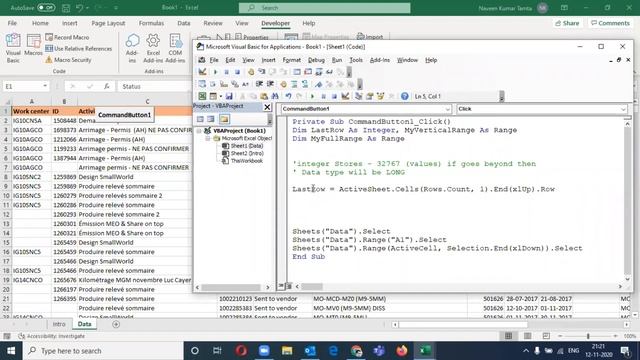The image size is (640, 360).
Task: Toggle Design Mode in the VBA Debug toolbar
Action: (x=202, y=72)
